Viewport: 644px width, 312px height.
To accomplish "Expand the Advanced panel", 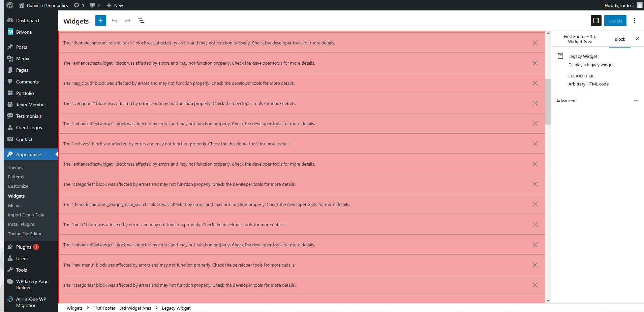I will point(597,101).
